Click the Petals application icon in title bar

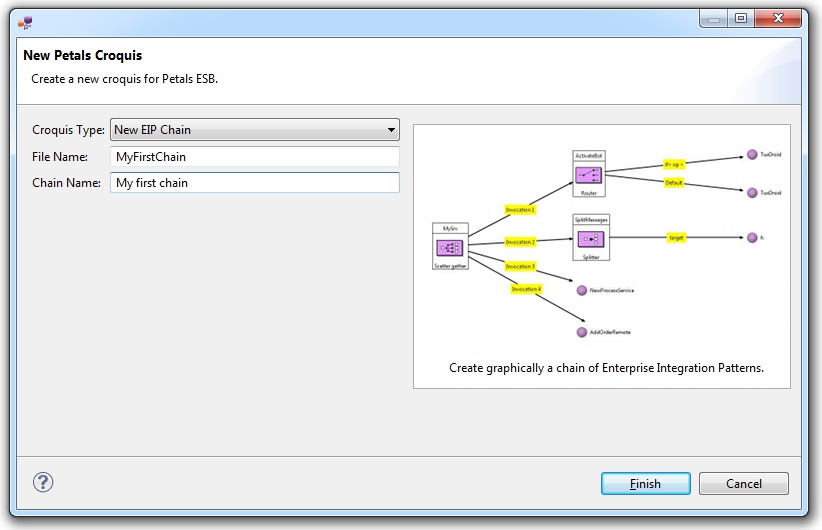point(26,18)
